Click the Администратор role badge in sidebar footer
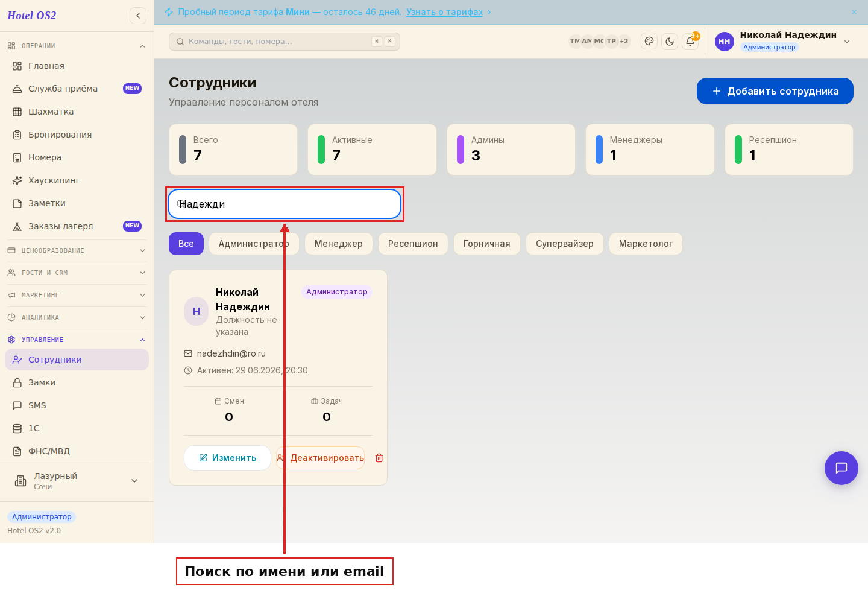868x599 pixels. [x=42, y=517]
